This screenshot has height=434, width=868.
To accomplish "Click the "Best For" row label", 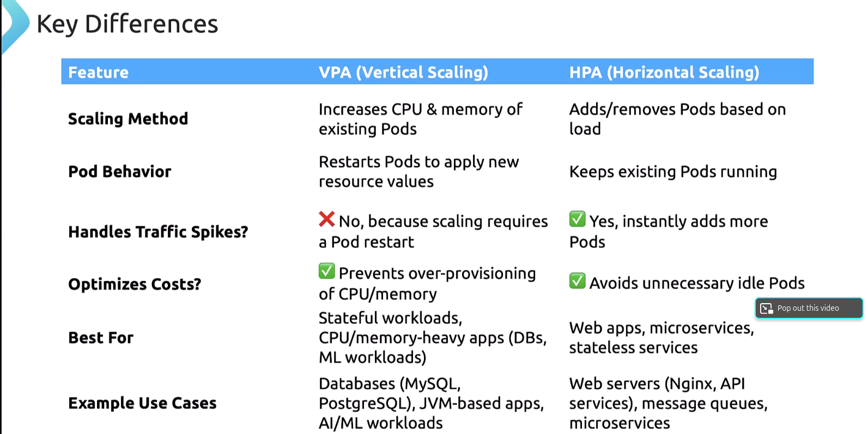I will pos(101,338).
